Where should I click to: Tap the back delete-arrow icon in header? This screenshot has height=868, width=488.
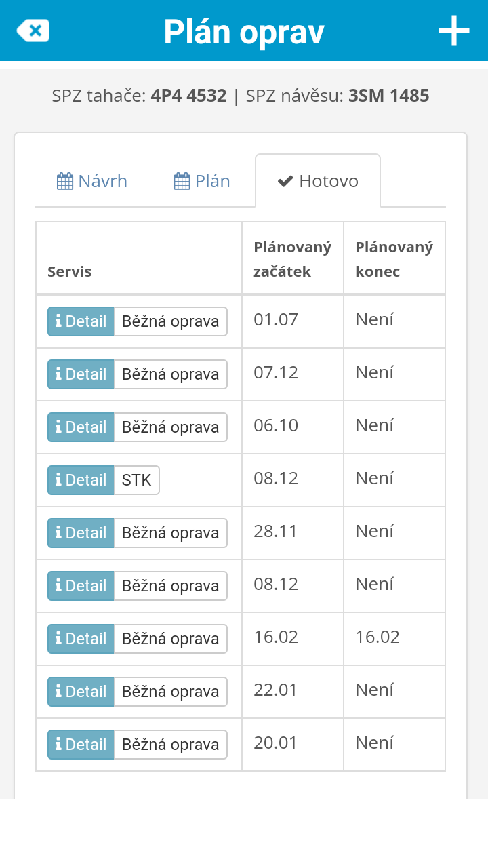point(33,31)
